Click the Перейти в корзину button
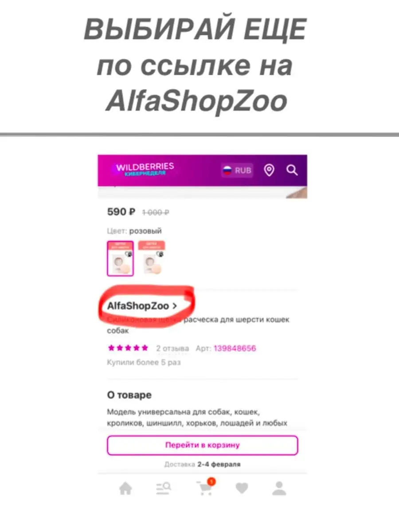This screenshot has height=532, width=399. click(x=202, y=445)
